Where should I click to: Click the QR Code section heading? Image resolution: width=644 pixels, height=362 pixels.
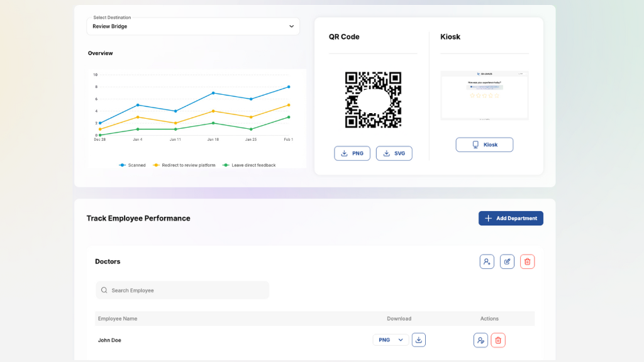tap(344, 37)
